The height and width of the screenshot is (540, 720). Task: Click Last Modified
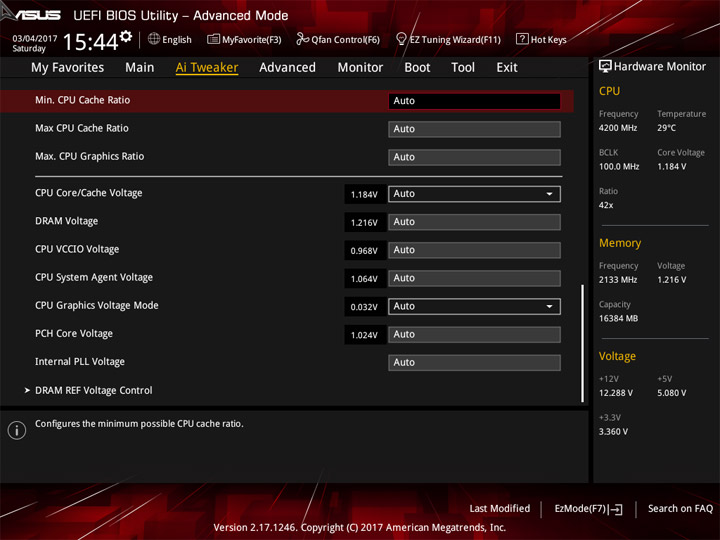click(500, 508)
